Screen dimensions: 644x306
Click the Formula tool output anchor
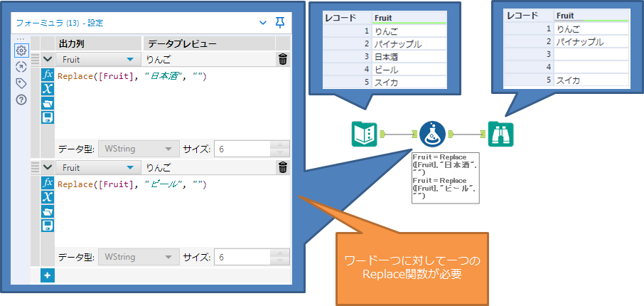(x=451, y=134)
